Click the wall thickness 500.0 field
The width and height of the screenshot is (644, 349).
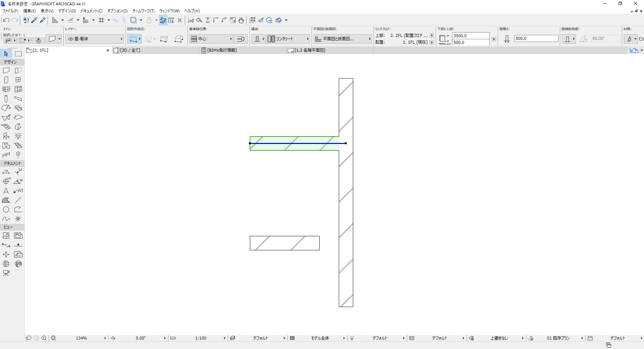point(536,39)
